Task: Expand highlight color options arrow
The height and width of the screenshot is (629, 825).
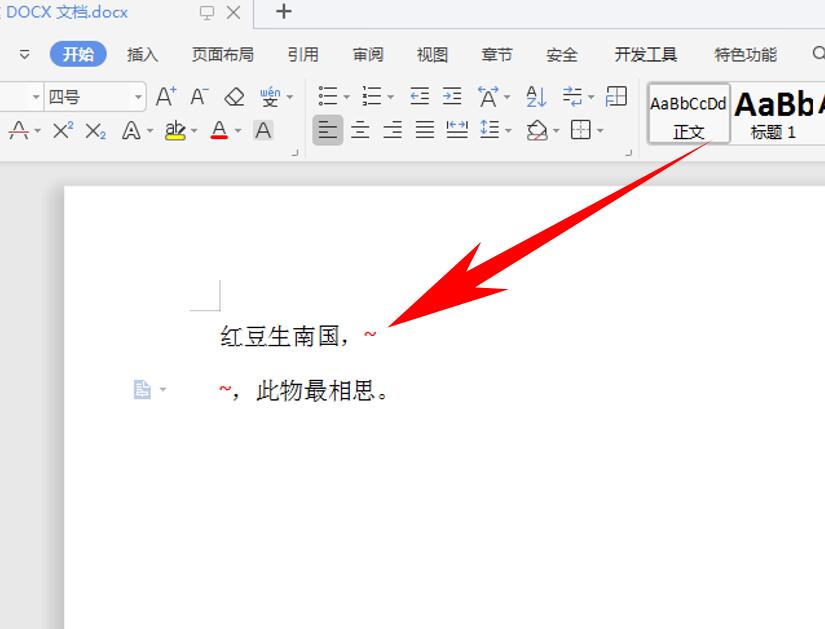Action: [x=194, y=131]
